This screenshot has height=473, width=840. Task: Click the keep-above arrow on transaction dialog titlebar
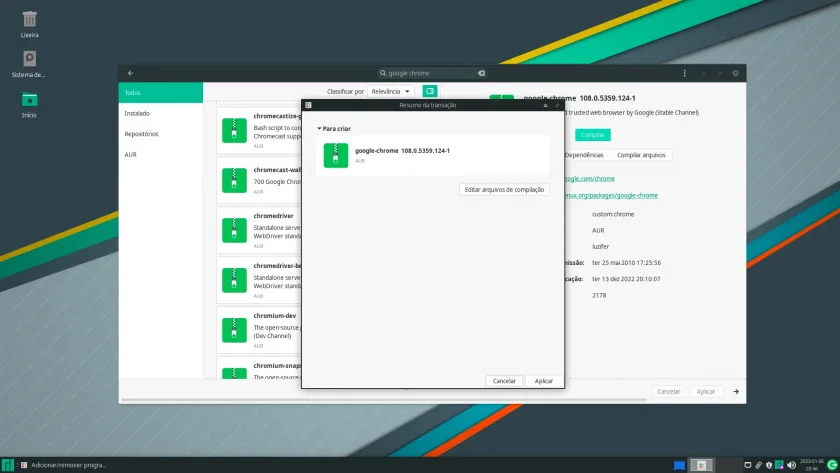545,106
